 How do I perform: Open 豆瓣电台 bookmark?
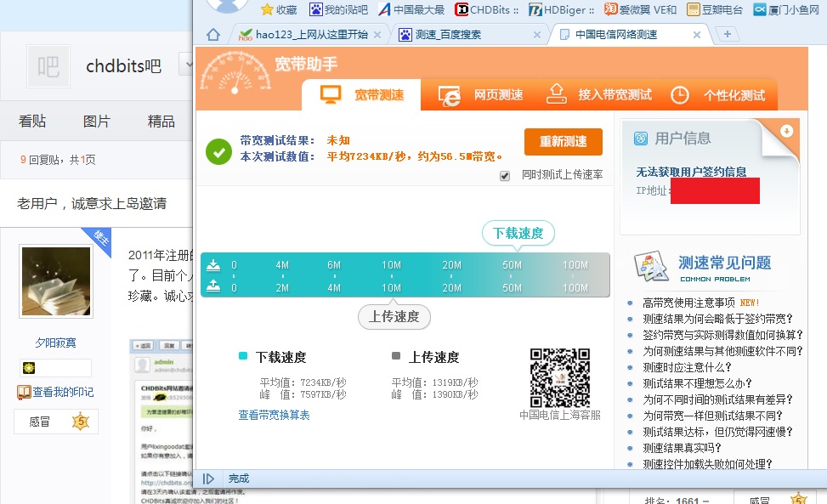tap(715, 9)
